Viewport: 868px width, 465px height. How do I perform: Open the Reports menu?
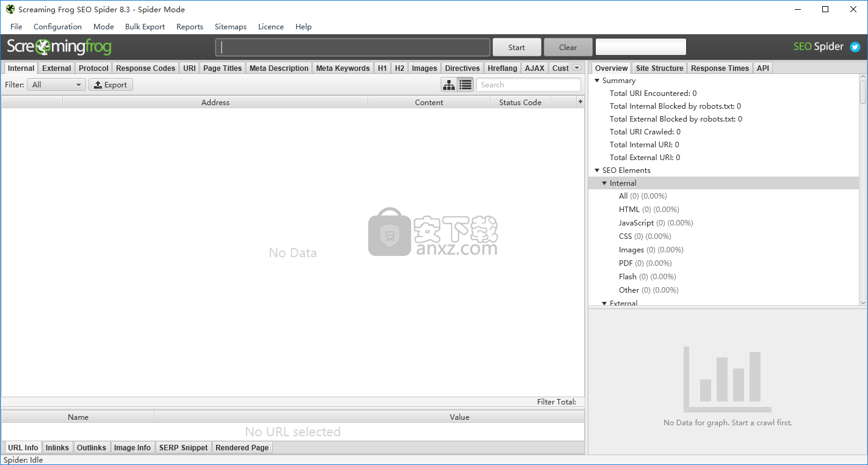[190, 27]
